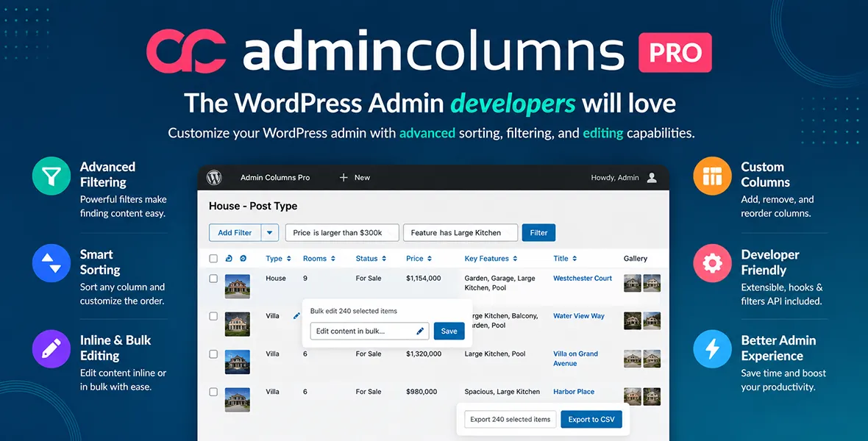Viewport: 868px width, 441px height.
Task: Check the Villa on Grand Avenue row checkbox
Action: [213, 354]
